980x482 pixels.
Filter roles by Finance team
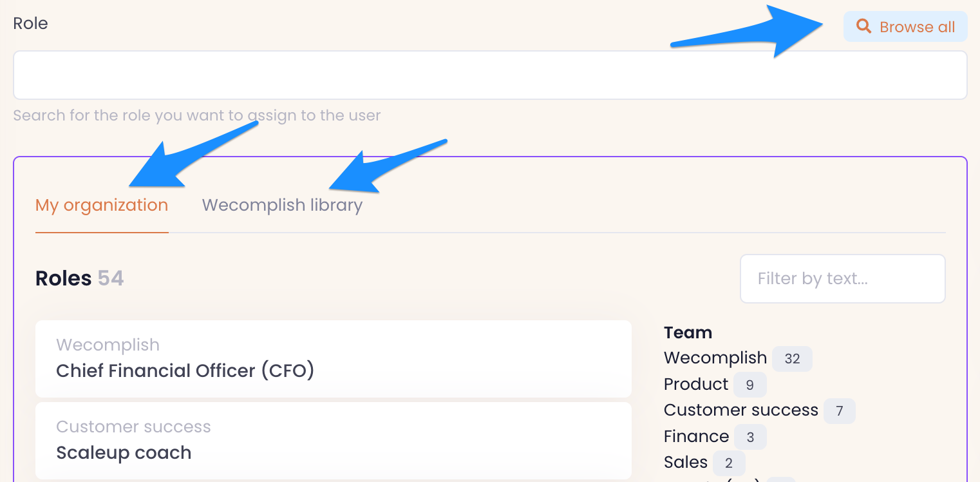(x=696, y=436)
